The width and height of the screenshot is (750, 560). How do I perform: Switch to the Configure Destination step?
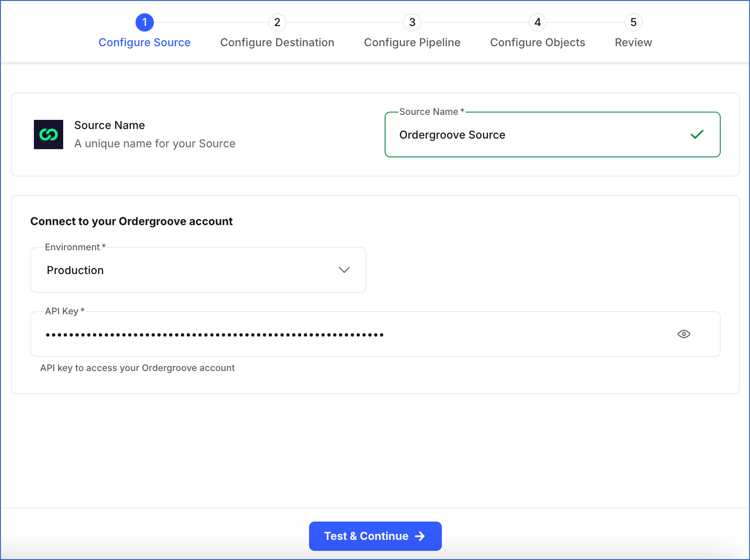277,42
